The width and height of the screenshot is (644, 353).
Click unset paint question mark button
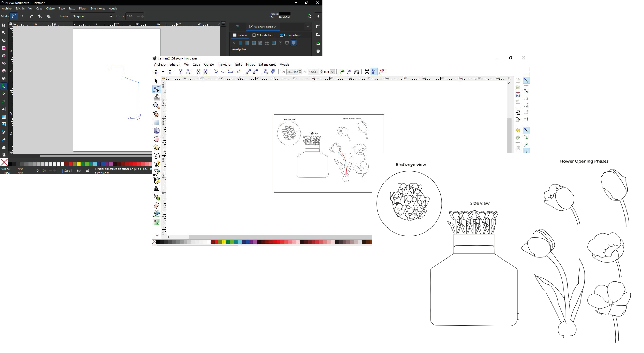(x=280, y=43)
